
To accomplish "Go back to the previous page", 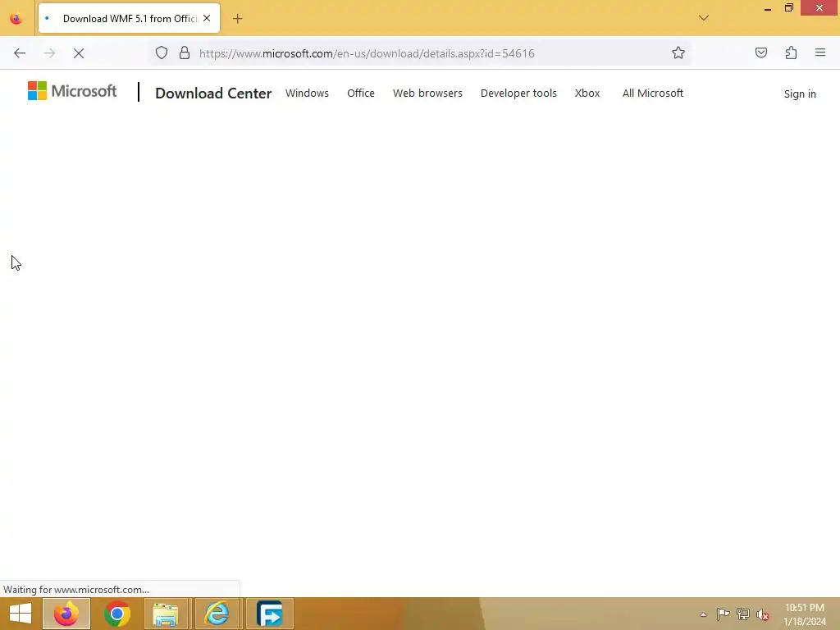I will pos(20,53).
